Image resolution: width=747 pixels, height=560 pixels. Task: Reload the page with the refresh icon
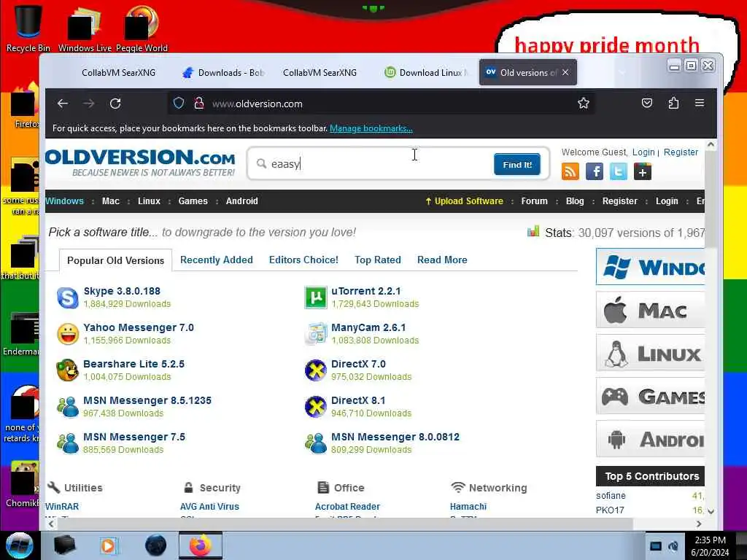(x=115, y=104)
